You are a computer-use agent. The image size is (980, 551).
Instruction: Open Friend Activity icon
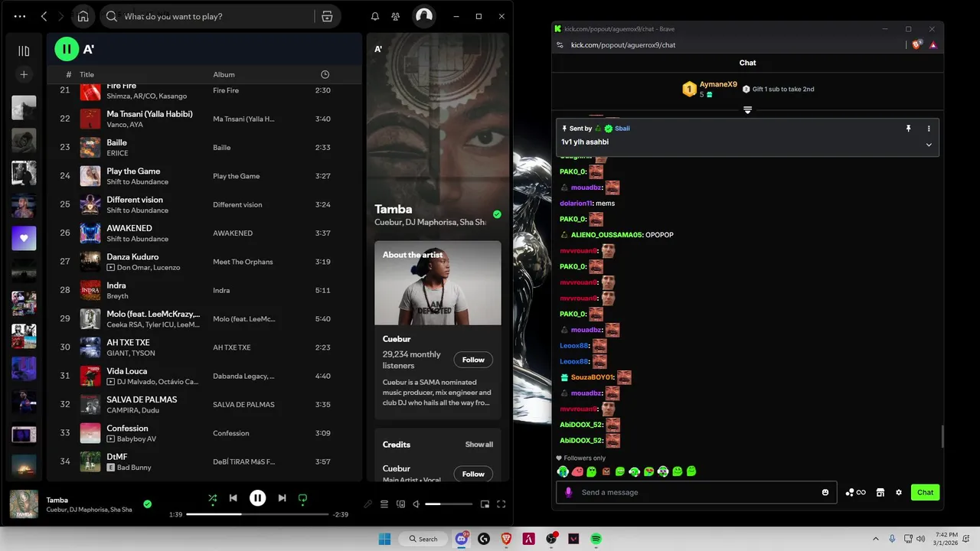tap(395, 16)
